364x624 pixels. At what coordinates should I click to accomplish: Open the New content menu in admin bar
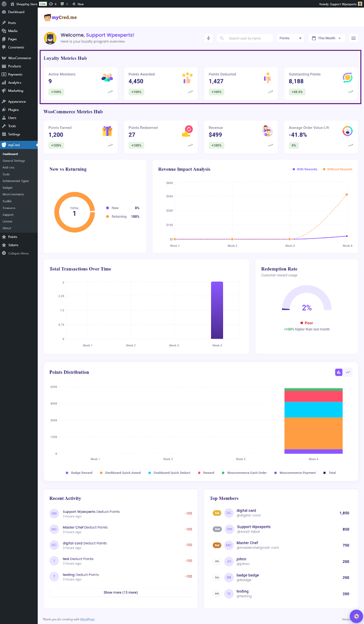pyautogui.click(x=78, y=4)
